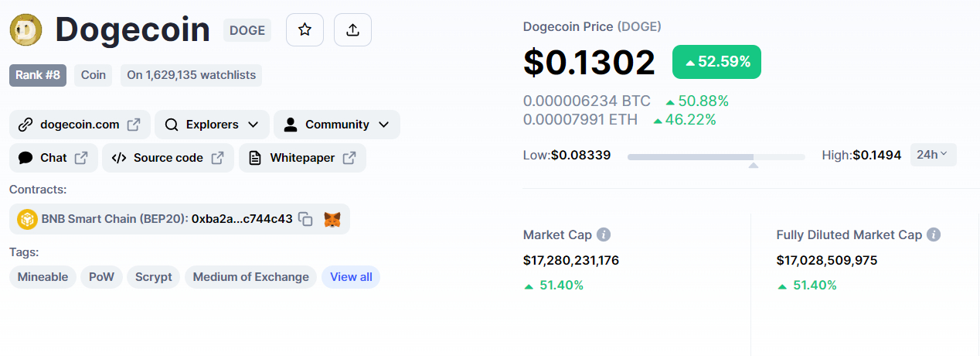The image size is (980, 356).
Task: Expand the Explorers dropdown
Action: [x=212, y=125]
